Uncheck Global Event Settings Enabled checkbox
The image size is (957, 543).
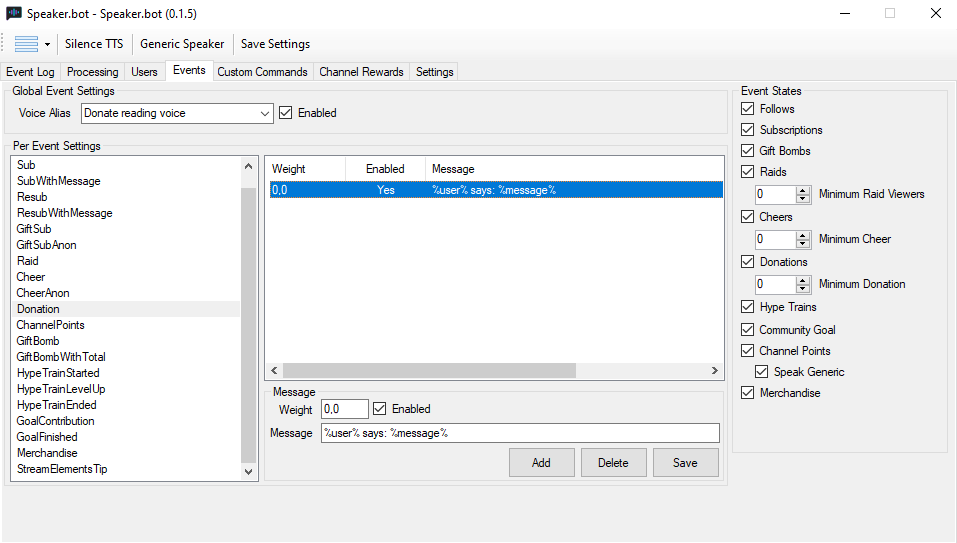pos(286,113)
